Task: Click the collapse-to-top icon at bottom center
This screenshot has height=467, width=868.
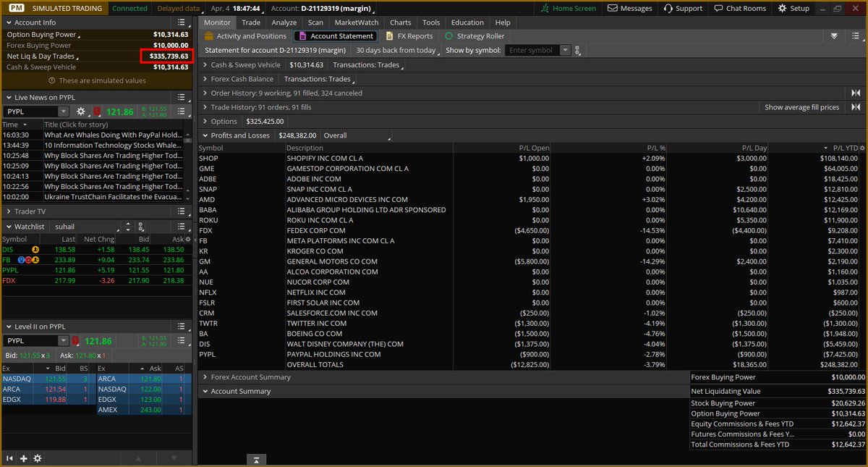Action: pyautogui.click(x=256, y=459)
